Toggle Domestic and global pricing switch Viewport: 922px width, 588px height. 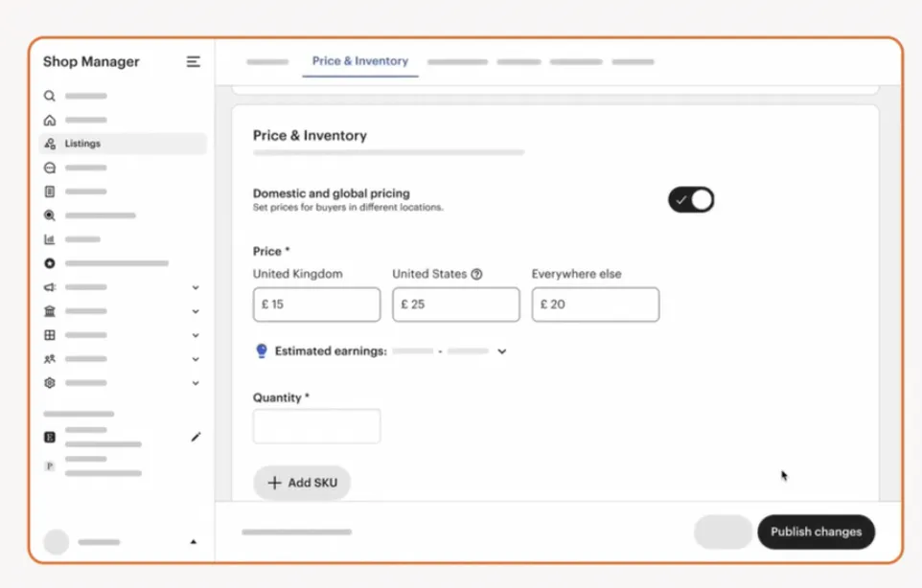(691, 200)
